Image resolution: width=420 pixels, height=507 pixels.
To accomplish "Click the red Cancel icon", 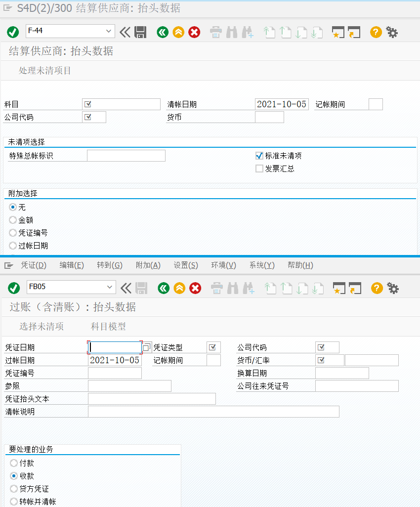I will click(194, 32).
